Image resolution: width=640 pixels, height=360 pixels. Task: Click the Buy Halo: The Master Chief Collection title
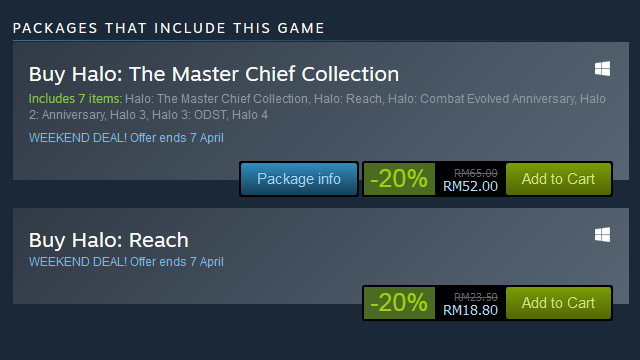[x=214, y=74]
